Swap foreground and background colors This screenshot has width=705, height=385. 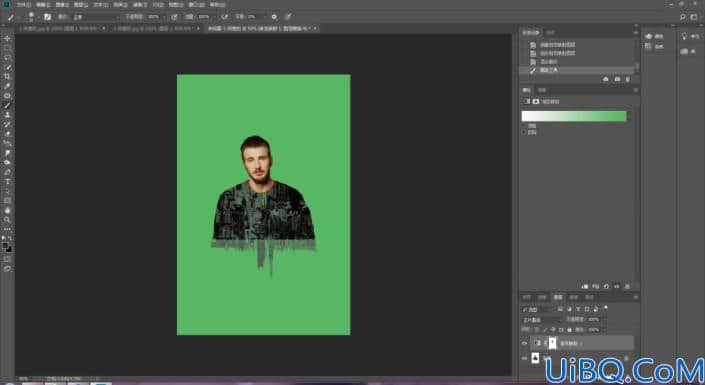coord(10,238)
